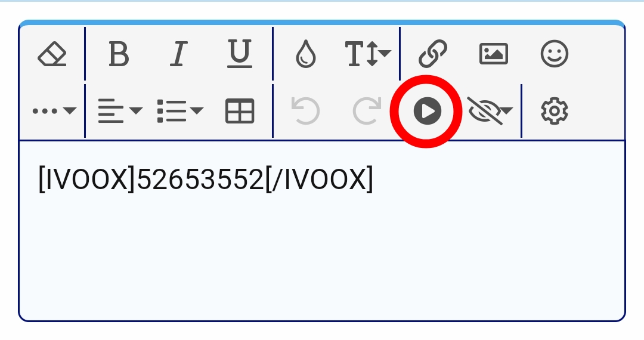Open the bullet list dropdown
The width and height of the screenshot is (644, 340).
180,111
